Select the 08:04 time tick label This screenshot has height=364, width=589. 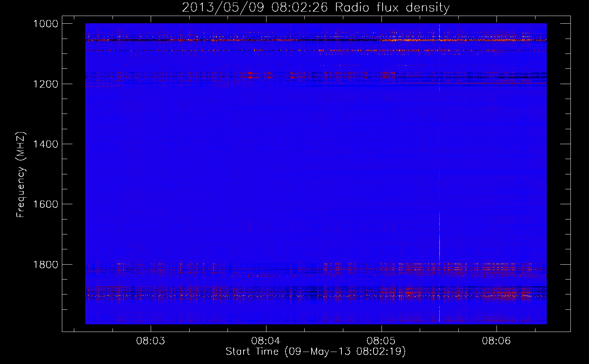pyautogui.click(x=266, y=341)
